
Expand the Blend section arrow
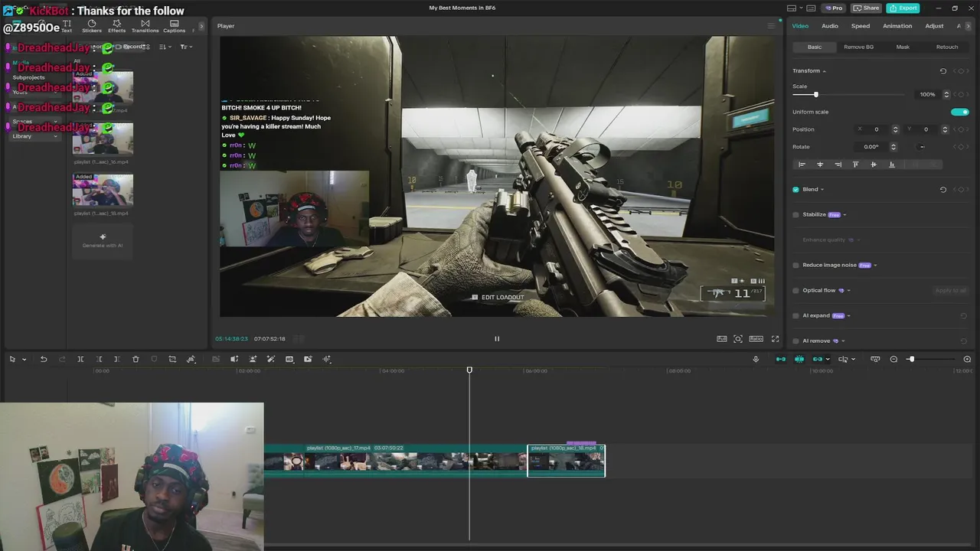coord(822,190)
